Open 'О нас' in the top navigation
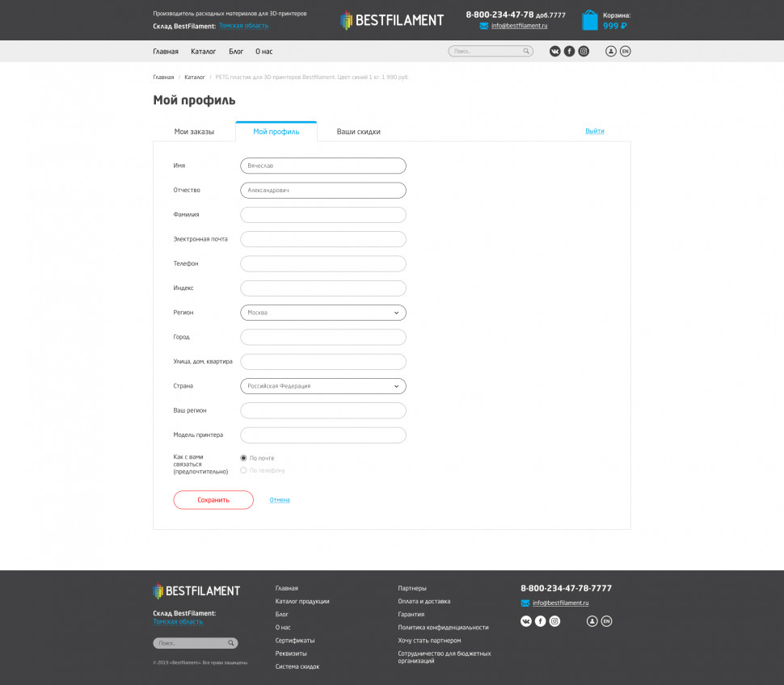The height and width of the screenshot is (685, 784). pyautogui.click(x=264, y=52)
